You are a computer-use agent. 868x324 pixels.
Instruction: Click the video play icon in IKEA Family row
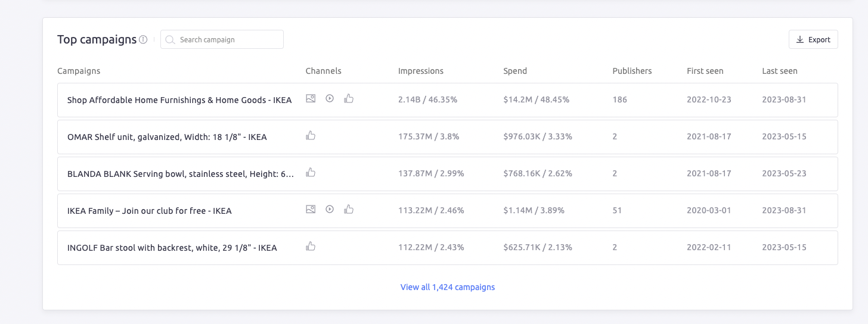(x=330, y=210)
